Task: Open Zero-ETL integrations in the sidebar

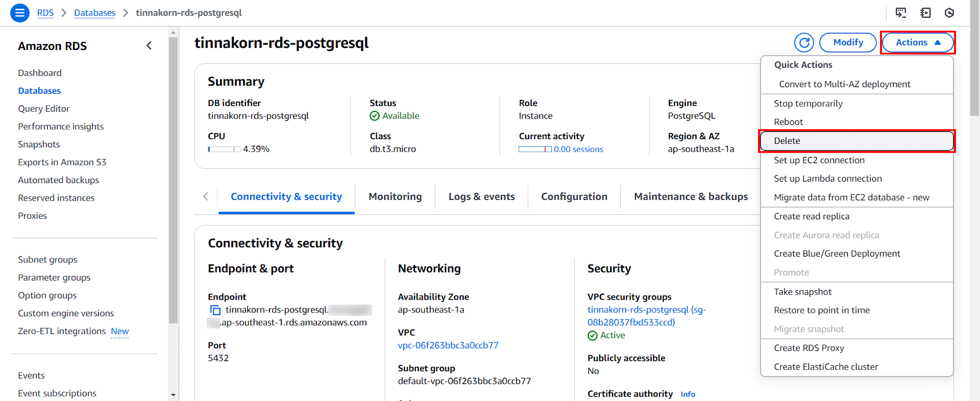Action: pos(62,331)
